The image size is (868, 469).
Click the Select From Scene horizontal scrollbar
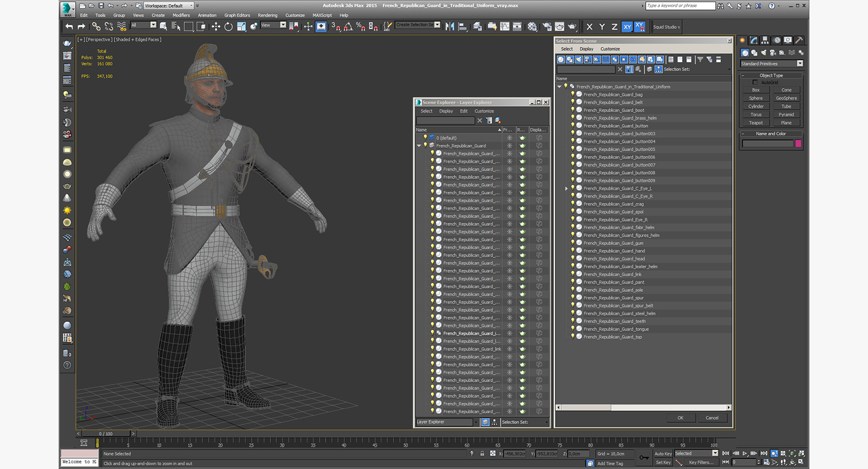click(643, 407)
